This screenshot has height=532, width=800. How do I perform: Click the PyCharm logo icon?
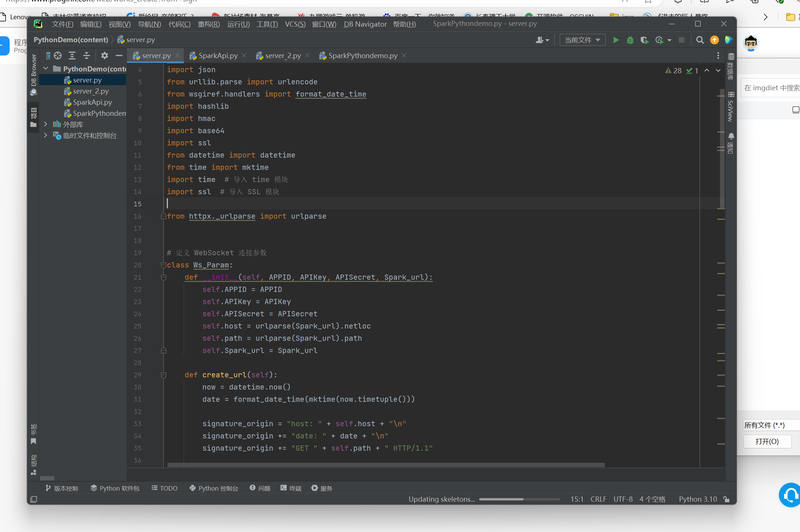[x=38, y=23]
